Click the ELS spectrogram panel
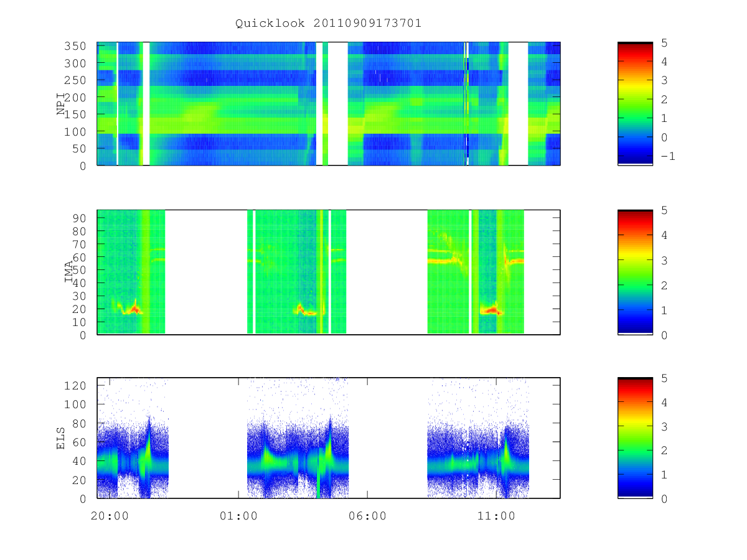 point(329,438)
